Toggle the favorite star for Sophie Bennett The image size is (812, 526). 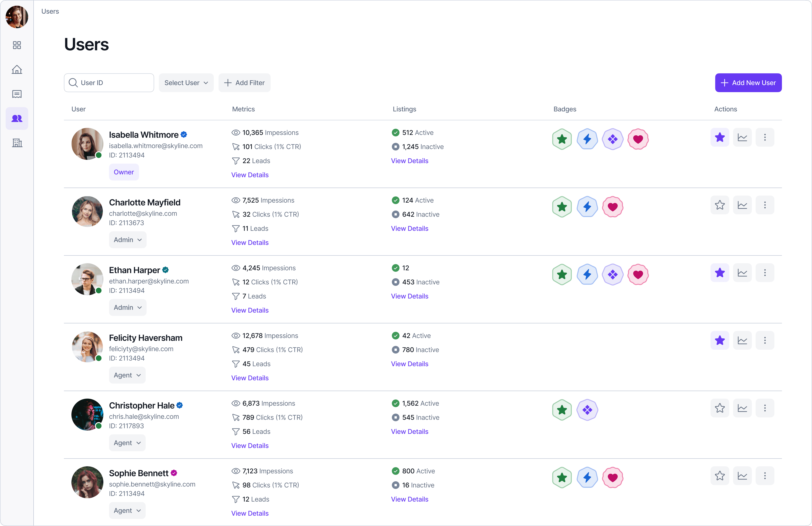click(719, 476)
